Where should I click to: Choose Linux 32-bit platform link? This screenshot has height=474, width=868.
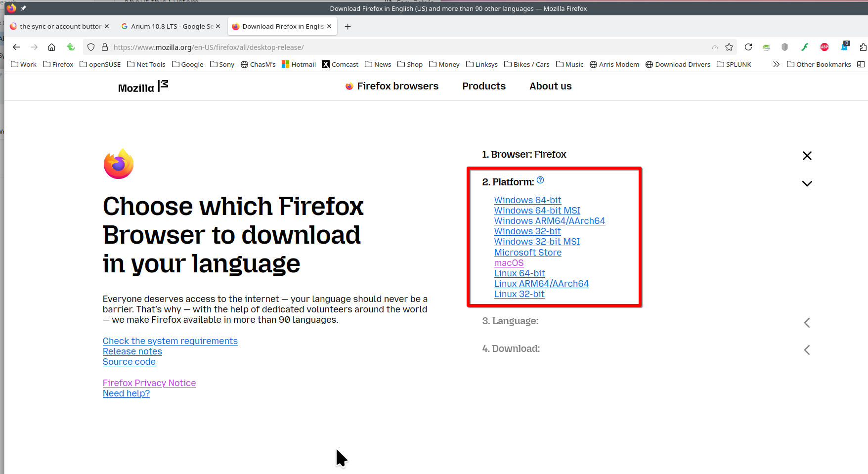[520, 294]
